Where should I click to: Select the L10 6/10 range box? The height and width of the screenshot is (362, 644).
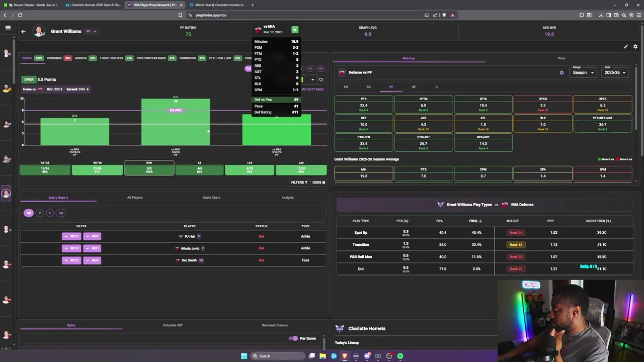pyautogui.click(x=250, y=168)
